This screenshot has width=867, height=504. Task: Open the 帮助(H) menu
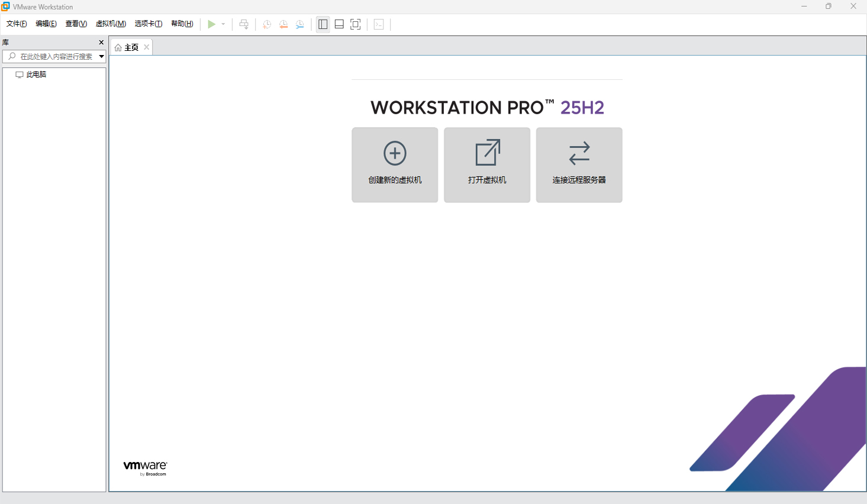point(182,24)
